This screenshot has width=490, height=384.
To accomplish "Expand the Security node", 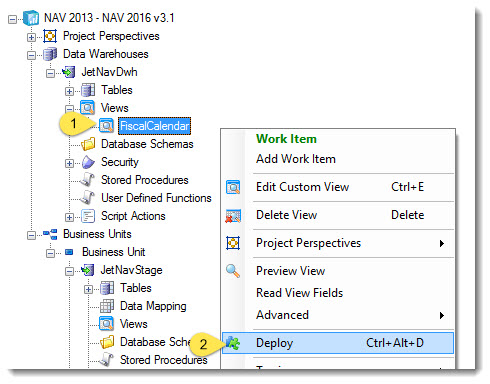I will point(69,163).
